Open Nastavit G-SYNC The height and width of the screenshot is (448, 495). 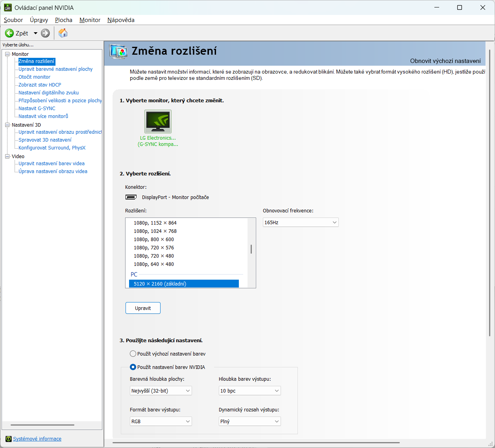point(37,109)
